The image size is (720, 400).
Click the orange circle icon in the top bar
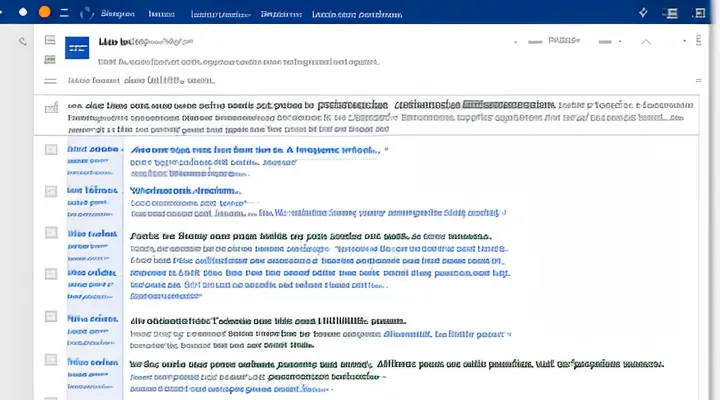(x=45, y=12)
